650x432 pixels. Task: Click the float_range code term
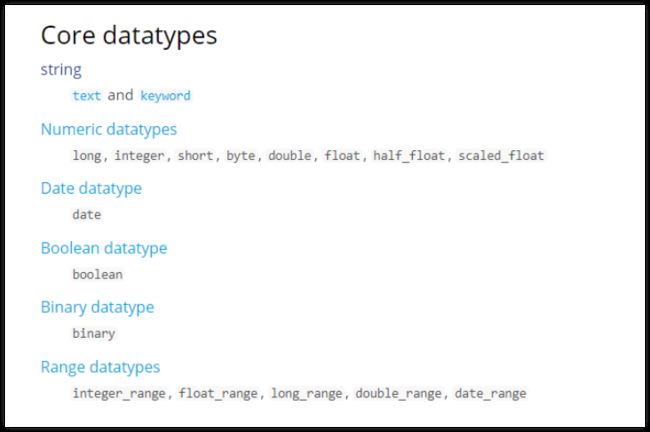[x=218, y=393]
